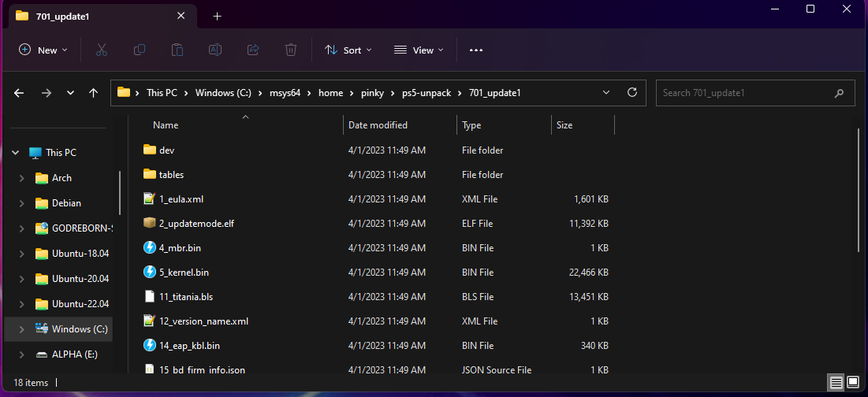Open address bar previous locations dropdown
868x397 pixels.
click(x=606, y=92)
